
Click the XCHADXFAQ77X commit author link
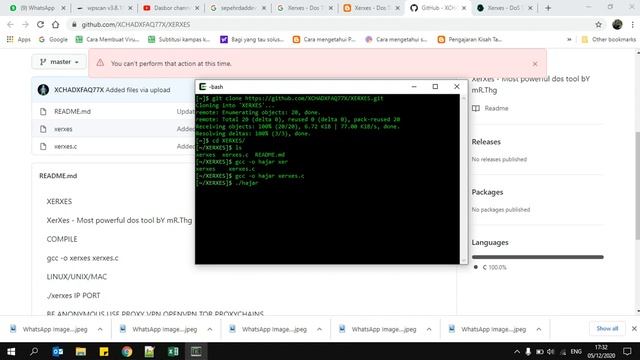click(79, 90)
